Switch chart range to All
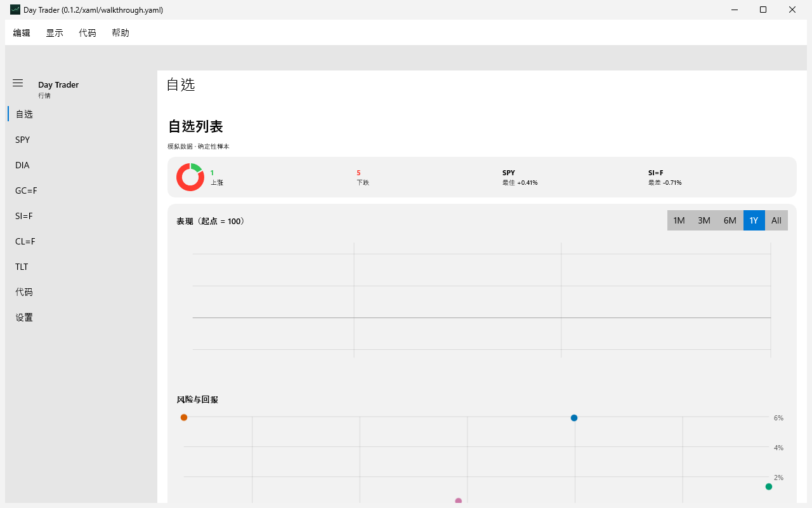This screenshot has width=812, height=508. pyautogui.click(x=776, y=220)
